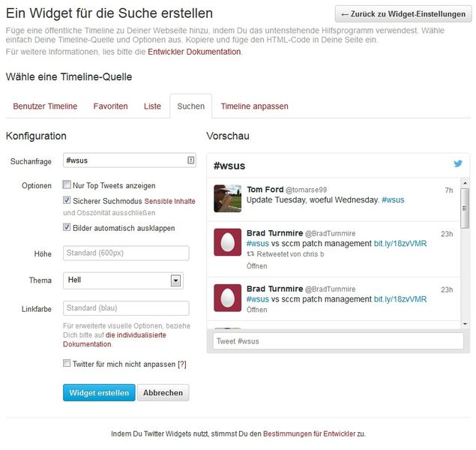Open 'Bestimmungen für Entwickler' link
The width and height of the screenshot is (476, 450).
[x=309, y=433]
